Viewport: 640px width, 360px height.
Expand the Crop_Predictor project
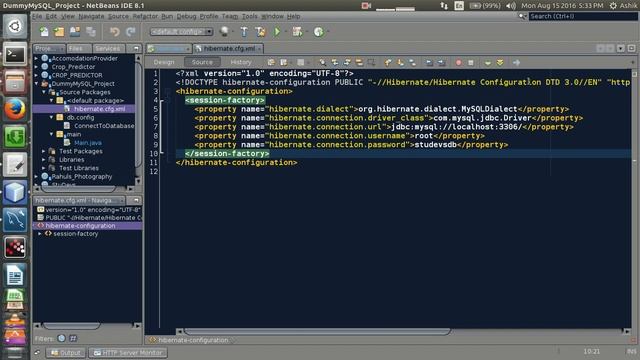coord(37,67)
